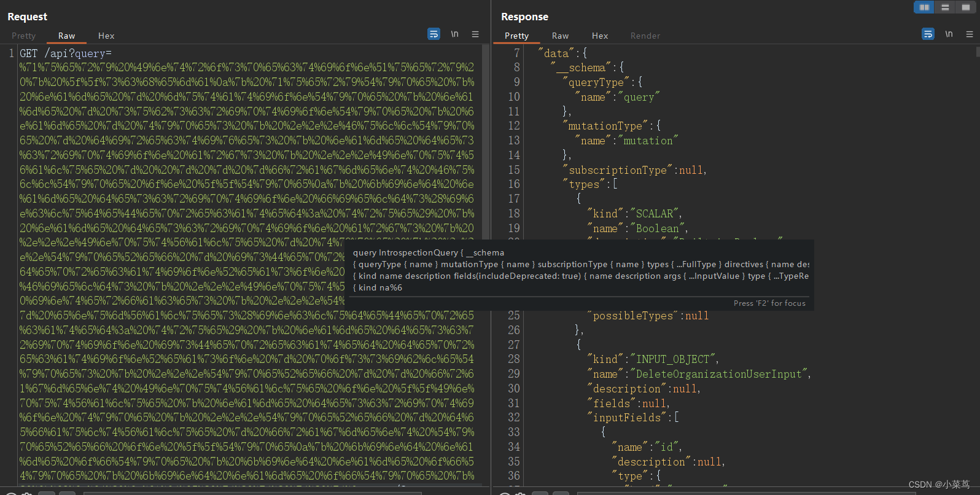980x495 pixels.
Task: Open the Pretty tab in Request panel
Action: pos(24,36)
